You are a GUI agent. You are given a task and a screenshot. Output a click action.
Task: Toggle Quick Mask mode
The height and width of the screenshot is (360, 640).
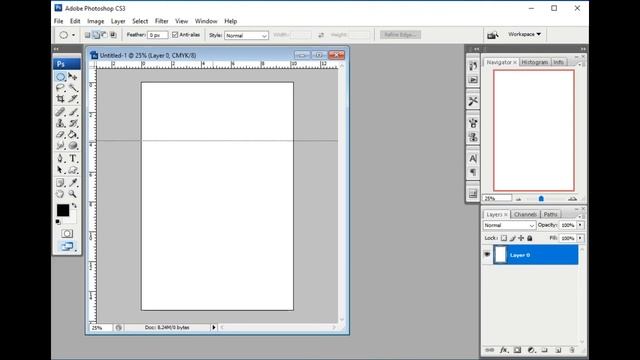point(67,233)
